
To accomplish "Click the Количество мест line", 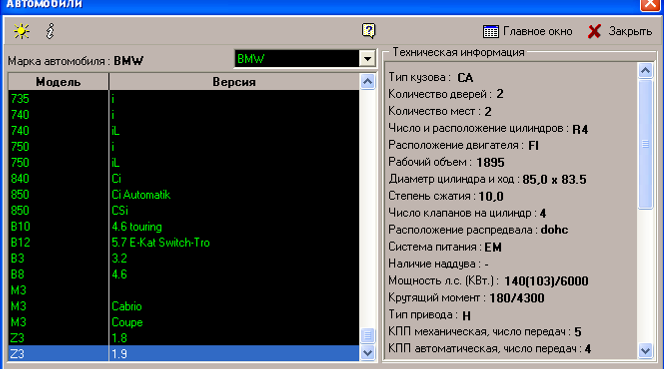I will (440, 111).
